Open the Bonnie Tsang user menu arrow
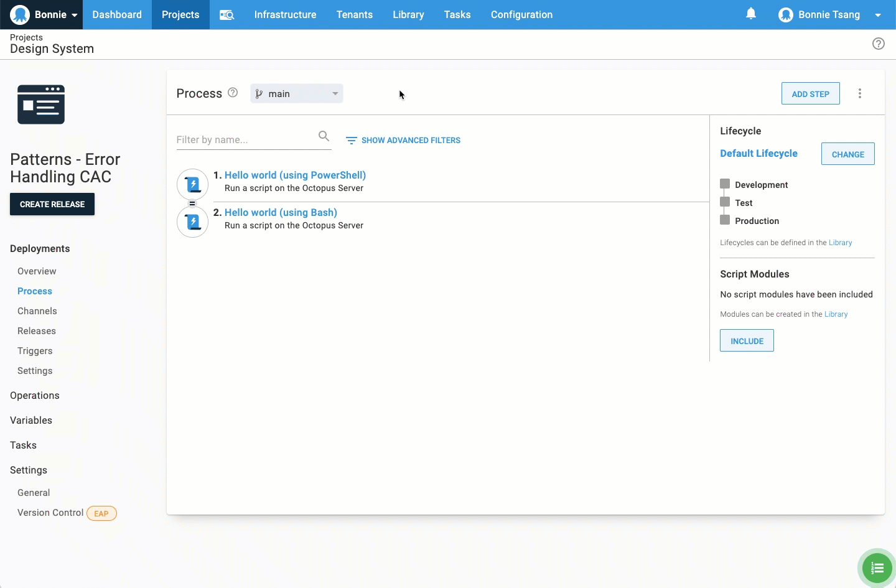Screen dimensions: 896x588 (878, 15)
